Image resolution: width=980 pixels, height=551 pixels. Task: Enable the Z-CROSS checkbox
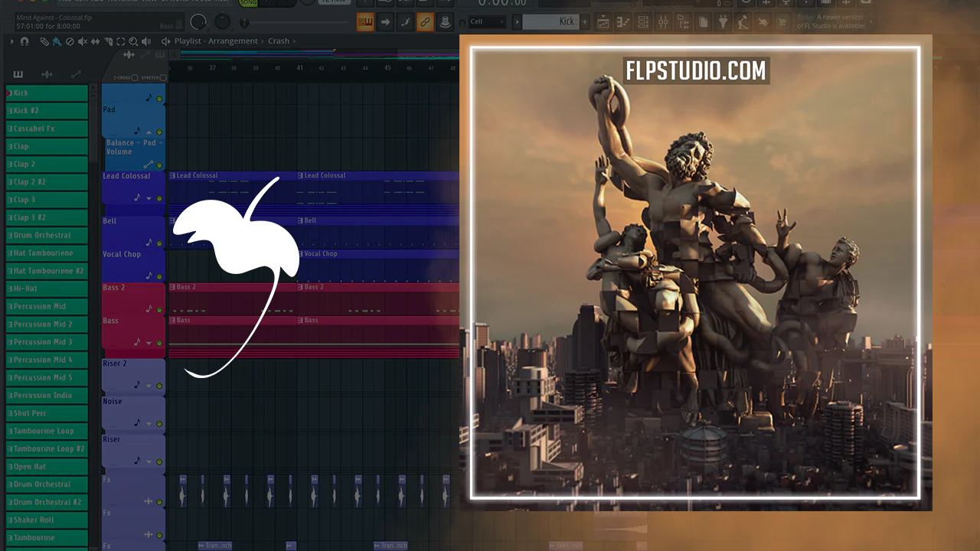click(135, 77)
